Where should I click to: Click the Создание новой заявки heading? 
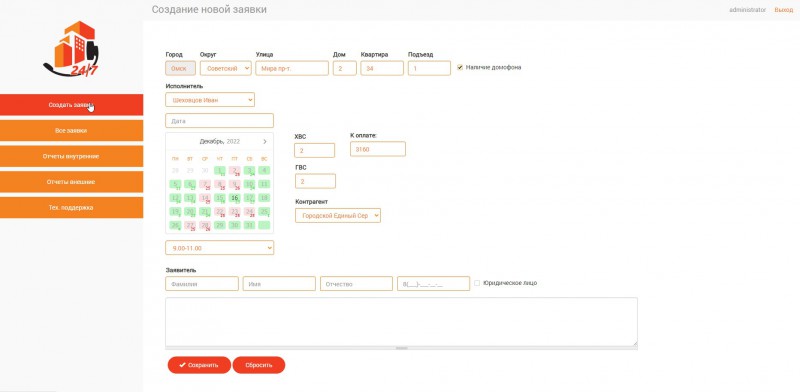[x=209, y=10]
